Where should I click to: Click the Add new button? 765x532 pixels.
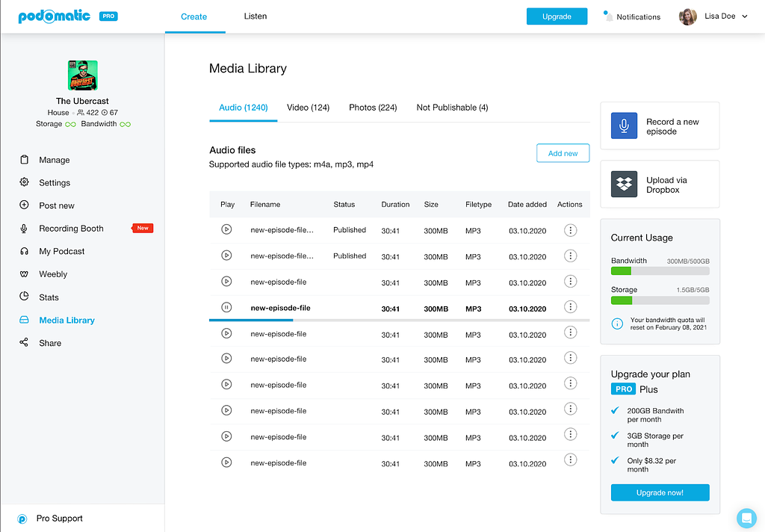coord(563,153)
